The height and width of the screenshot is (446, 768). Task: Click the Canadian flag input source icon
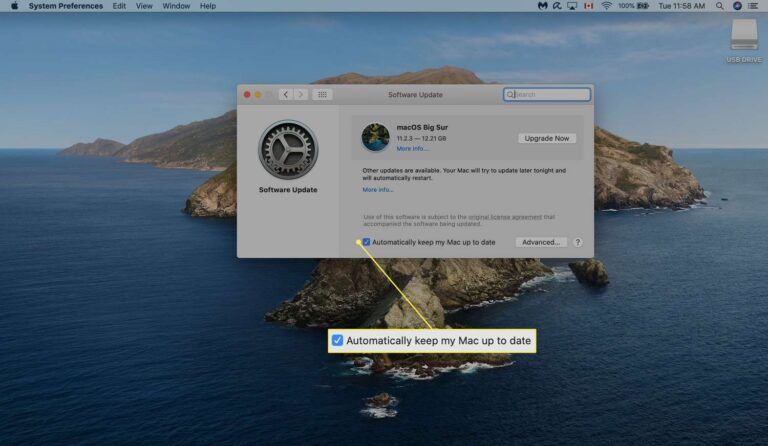[x=588, y=6]
